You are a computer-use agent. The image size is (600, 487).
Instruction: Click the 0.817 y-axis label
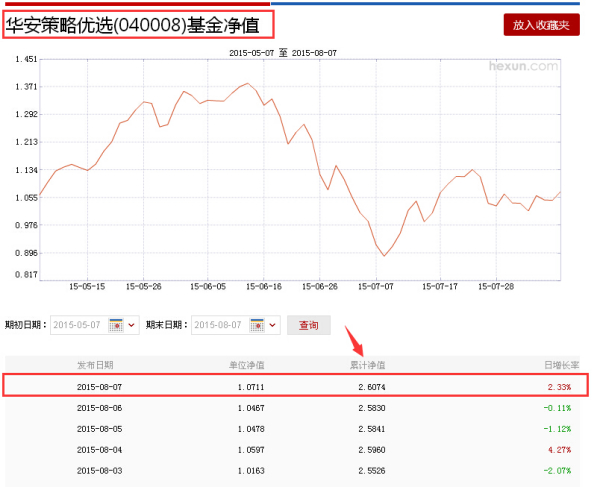coord(26,274)
